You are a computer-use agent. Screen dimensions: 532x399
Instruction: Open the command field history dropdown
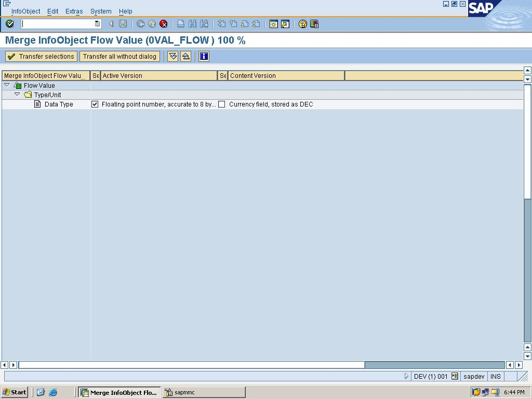click(x=97, y=24)
